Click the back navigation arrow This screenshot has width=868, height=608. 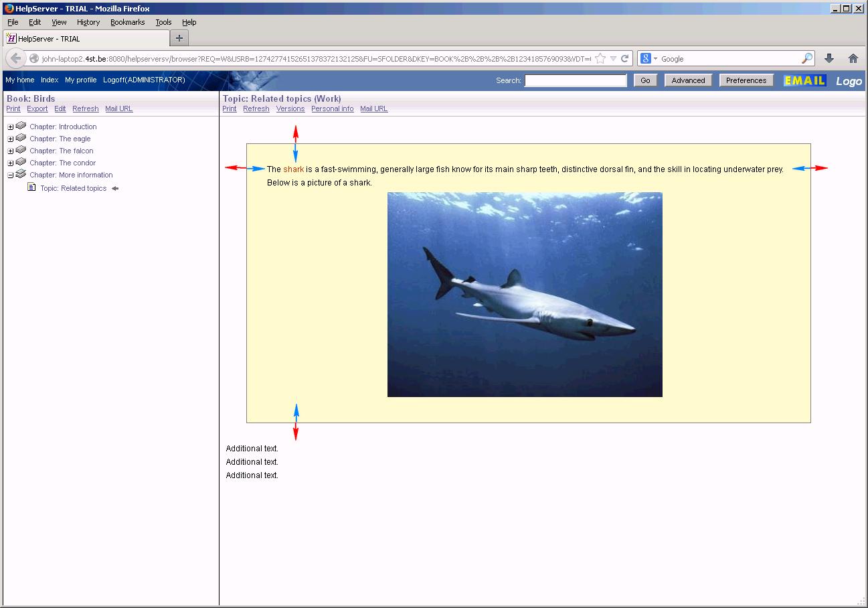click(x=15, y=58)
